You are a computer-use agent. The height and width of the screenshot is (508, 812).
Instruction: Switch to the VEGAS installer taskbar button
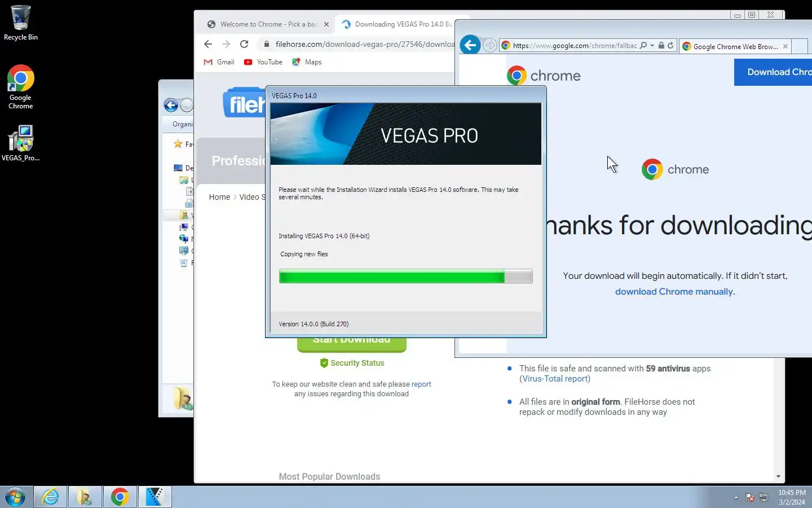tap(155, 497)
